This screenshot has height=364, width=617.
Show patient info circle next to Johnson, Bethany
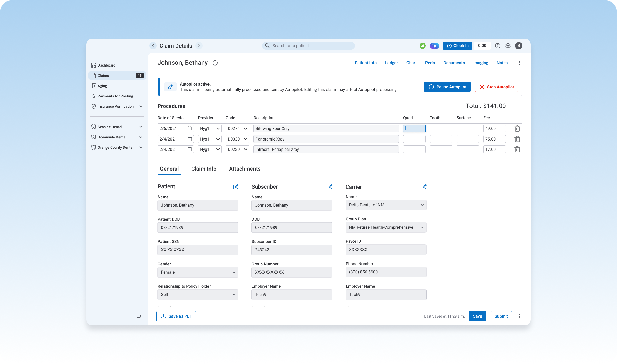(215, 63)
